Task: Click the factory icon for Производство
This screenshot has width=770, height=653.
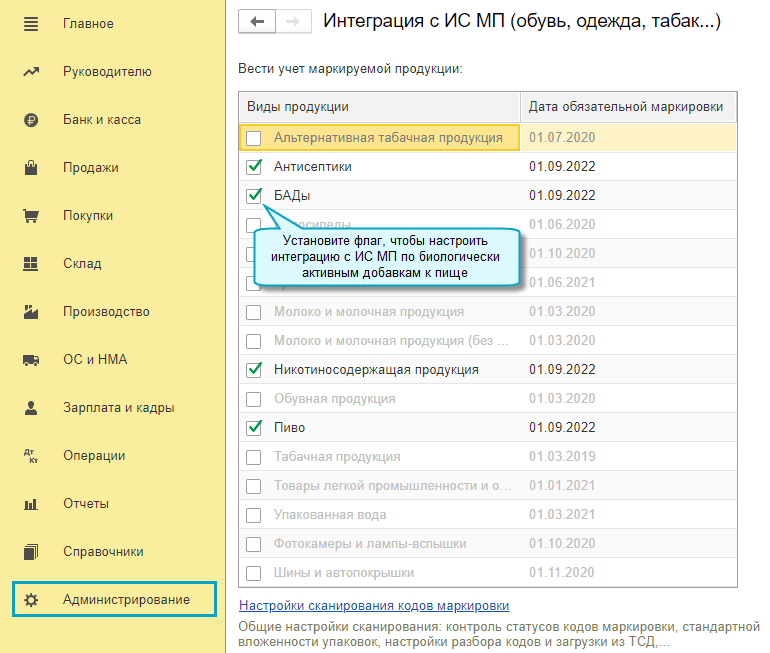Action: pyautogui.click(x=31, y=311)
